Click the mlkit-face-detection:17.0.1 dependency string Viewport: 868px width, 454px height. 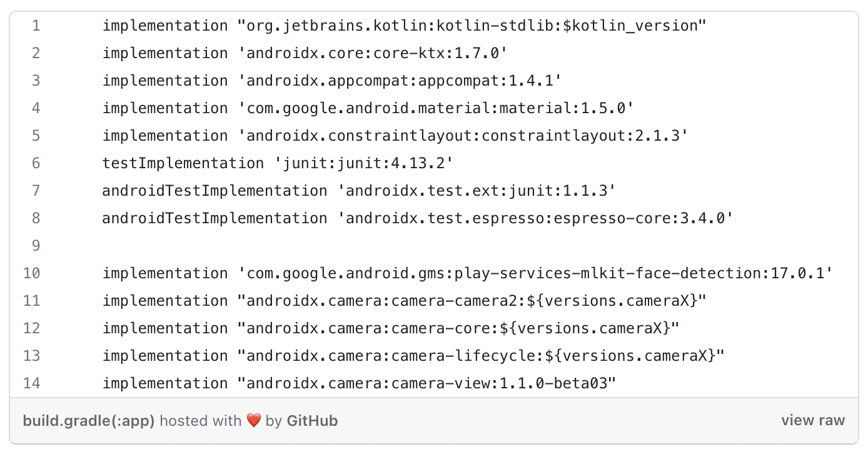tap(535, 273)
